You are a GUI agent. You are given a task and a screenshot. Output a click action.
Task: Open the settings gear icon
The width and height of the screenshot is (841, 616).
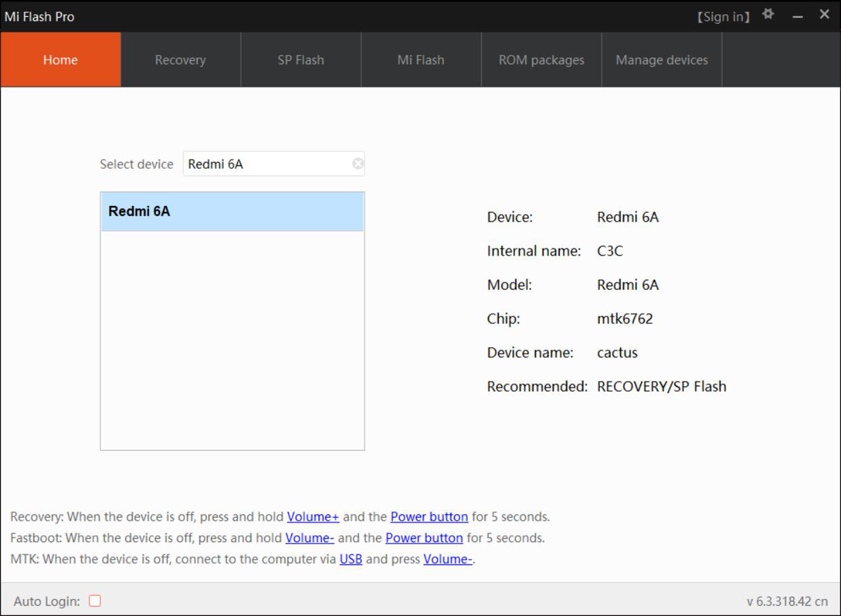768,15
